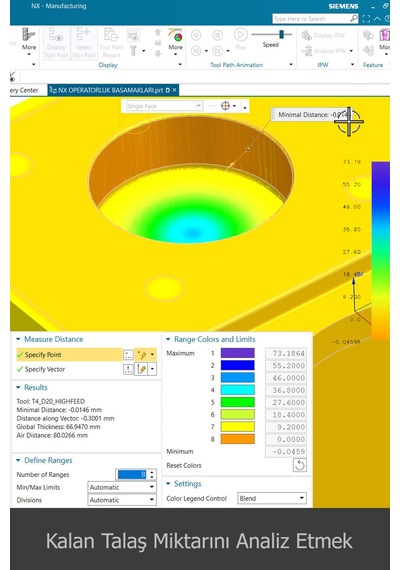The image size is (400, 570).
Task: Click the Display IPW icon
Action: tap(307, 35)
